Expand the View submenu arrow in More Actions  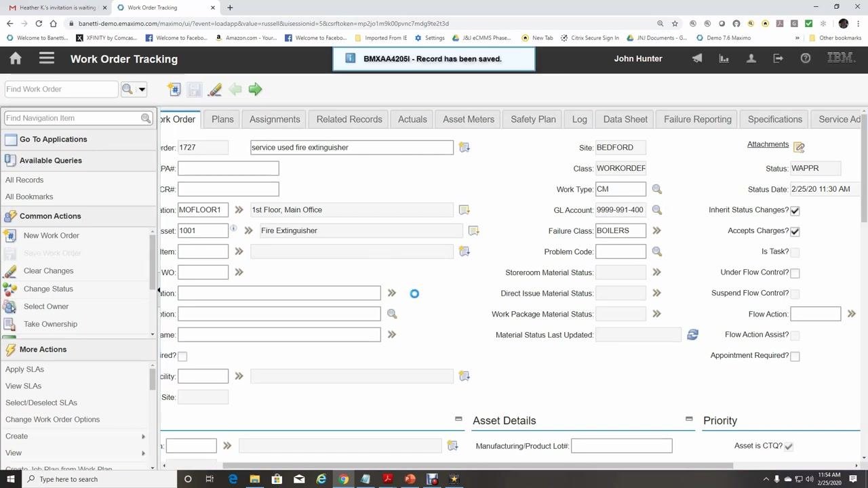[x=143, y=453]
